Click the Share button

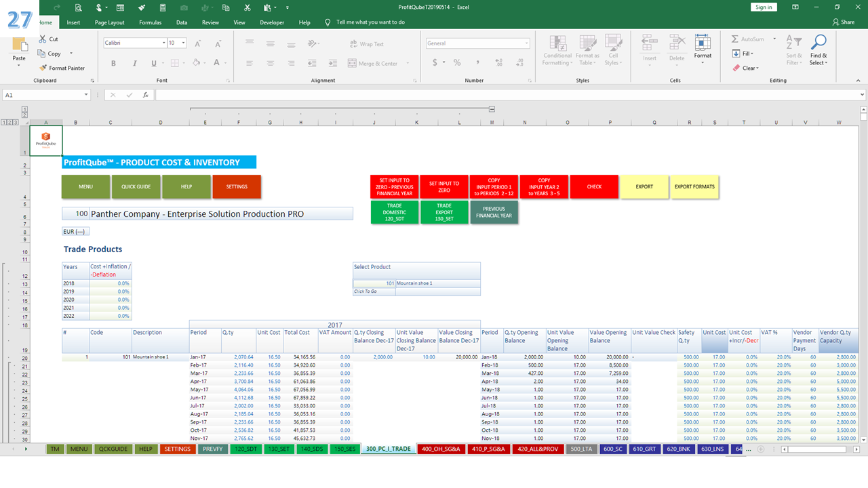pyautogui.click(x=844, y=22)
